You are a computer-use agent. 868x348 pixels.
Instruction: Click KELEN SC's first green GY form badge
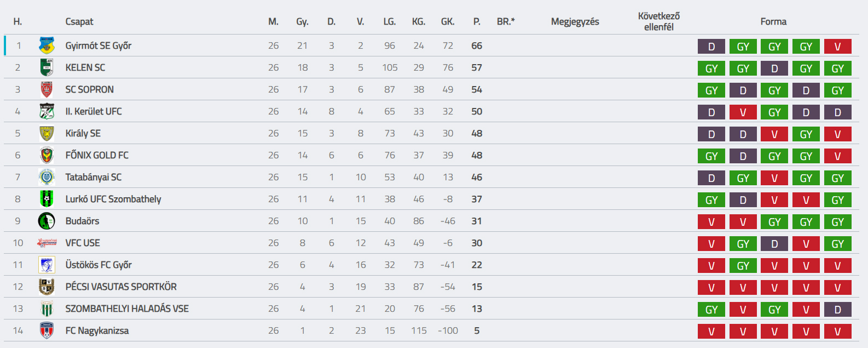[711, 69]
